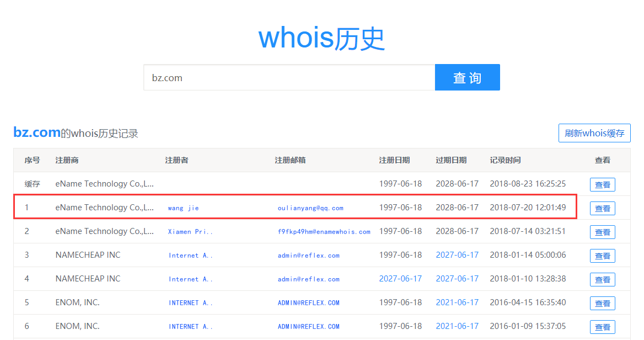Click expiry date 2027-06-17 in row 3
The image size is (644, 340).
click(457, 255)
